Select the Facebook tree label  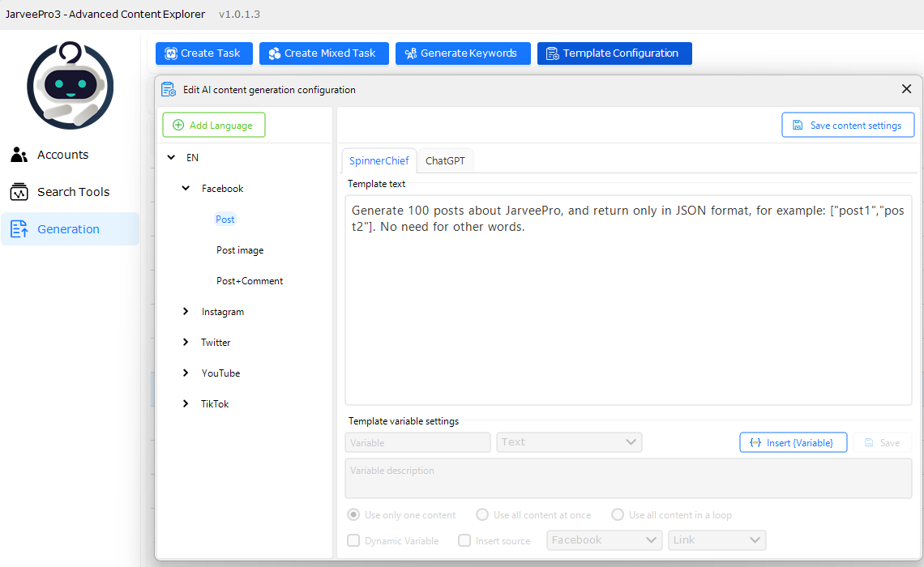pyautogui.click(x=222, y=189)
